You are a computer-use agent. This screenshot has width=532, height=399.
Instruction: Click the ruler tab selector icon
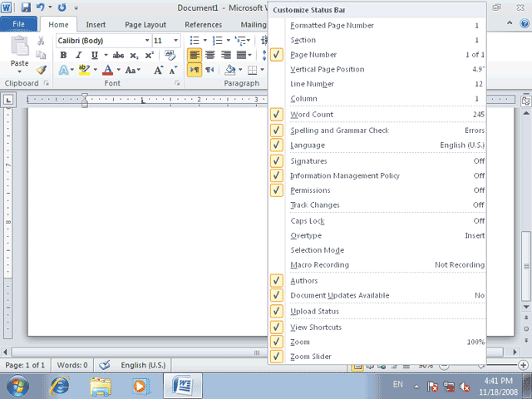click(8, 100)
